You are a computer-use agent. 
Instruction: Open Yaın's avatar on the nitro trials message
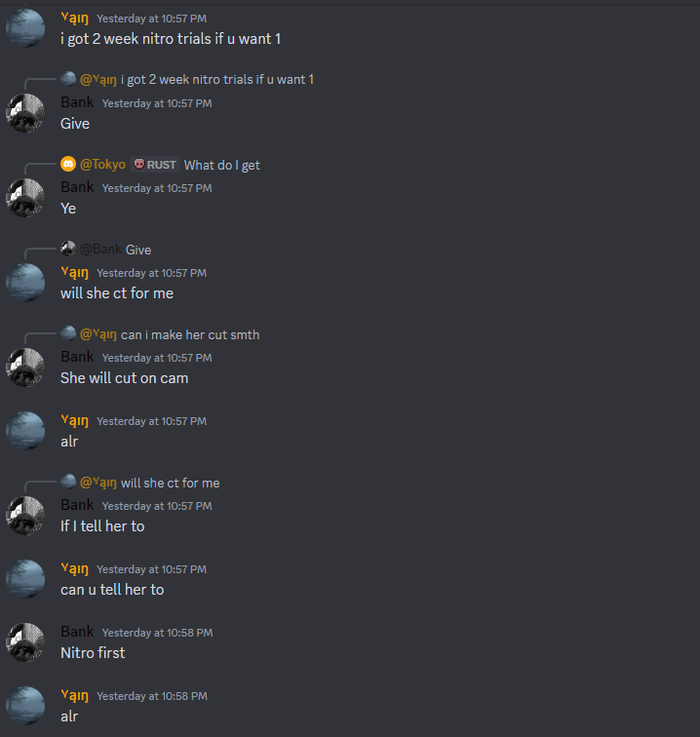(x=25, y=27)
